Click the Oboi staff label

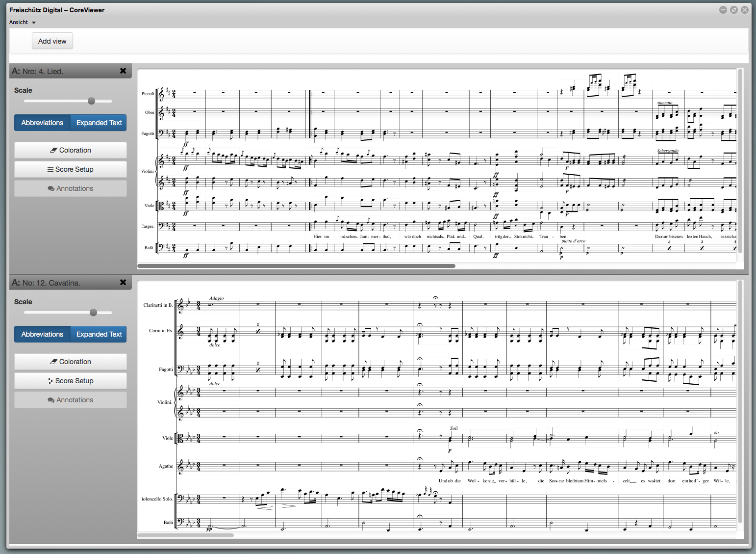point(150,112)
